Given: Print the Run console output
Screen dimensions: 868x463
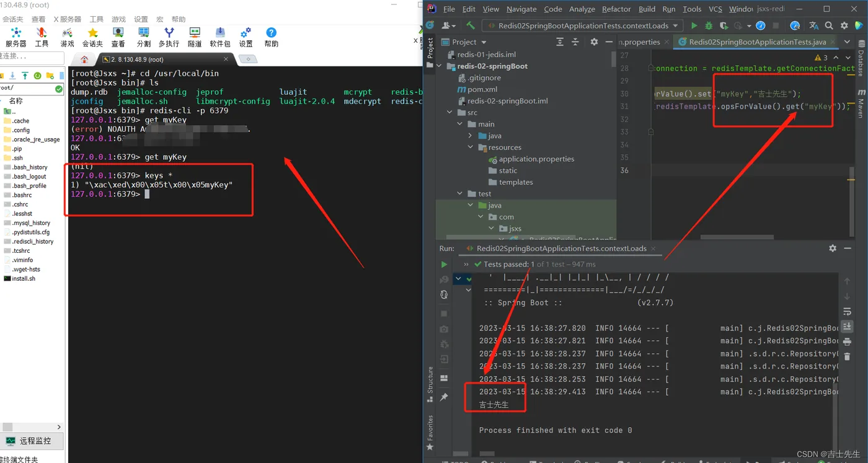Looking at the screenshot, I should coord(847,342).
